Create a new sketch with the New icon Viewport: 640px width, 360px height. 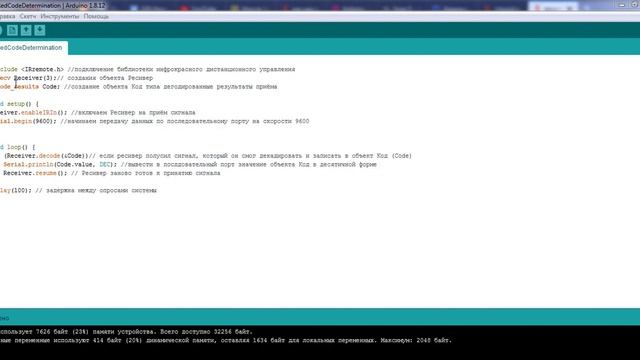(12, 30)
